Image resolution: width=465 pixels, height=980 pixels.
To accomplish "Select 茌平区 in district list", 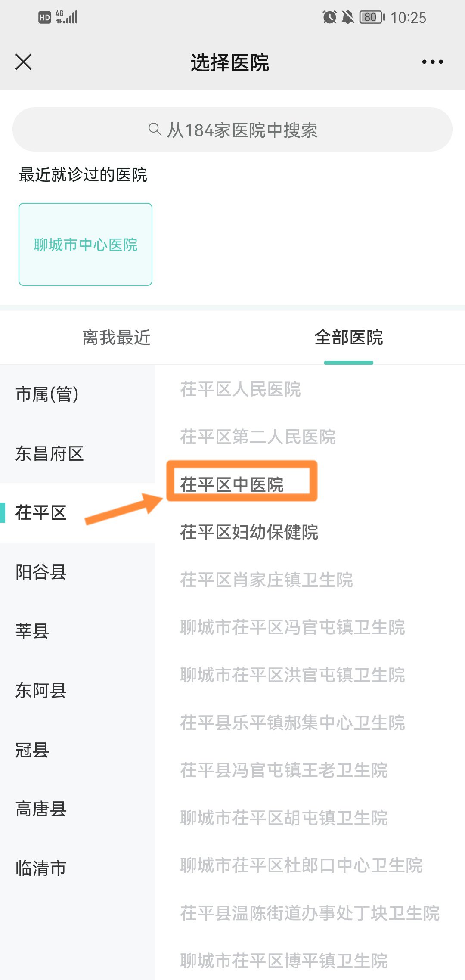I will click(41, 513).
